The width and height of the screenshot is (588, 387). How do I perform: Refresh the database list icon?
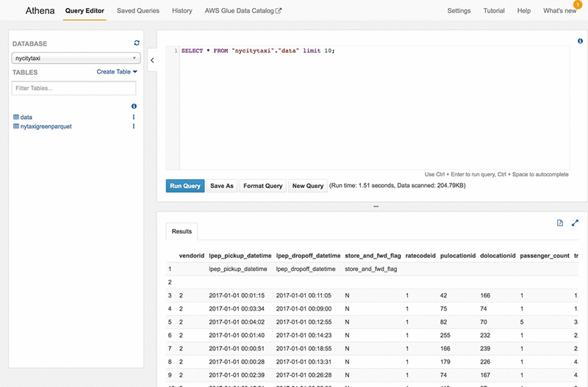tap(136, 43)
